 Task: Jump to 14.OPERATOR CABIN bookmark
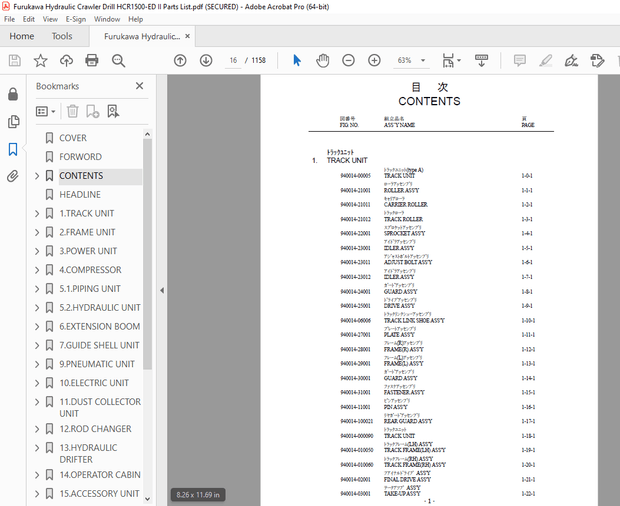(100, 475)
